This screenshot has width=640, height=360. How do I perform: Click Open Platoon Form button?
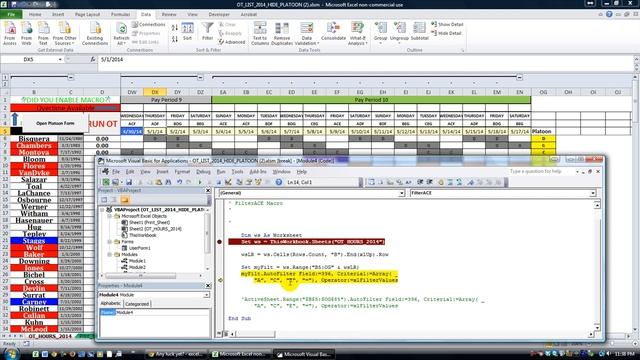[55, 123]
